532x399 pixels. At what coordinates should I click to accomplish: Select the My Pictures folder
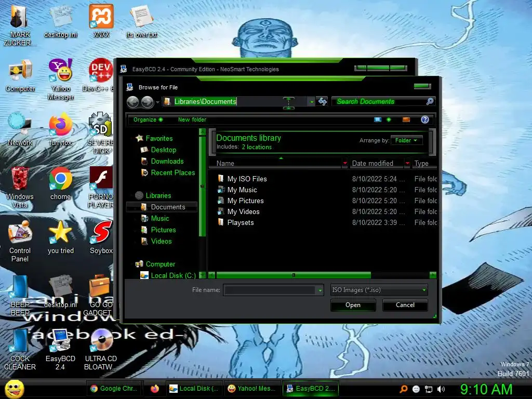pyautogui.click(x=245, y=201)
